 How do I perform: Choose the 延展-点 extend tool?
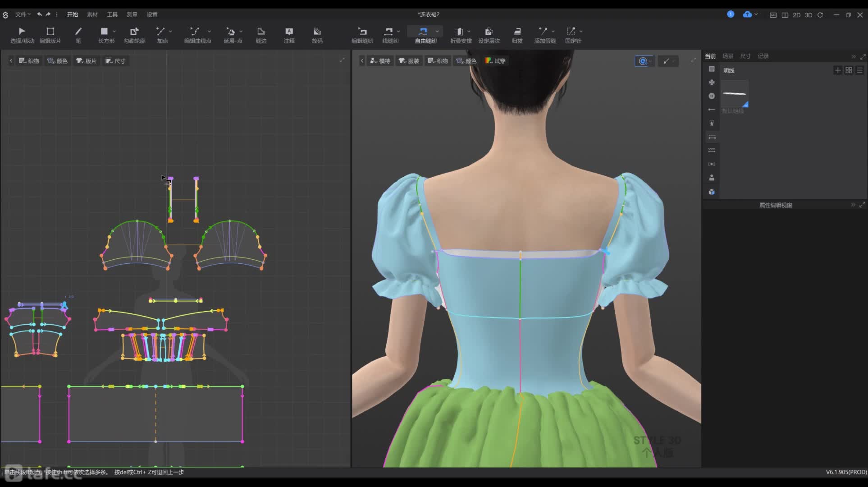click(233, 35)
